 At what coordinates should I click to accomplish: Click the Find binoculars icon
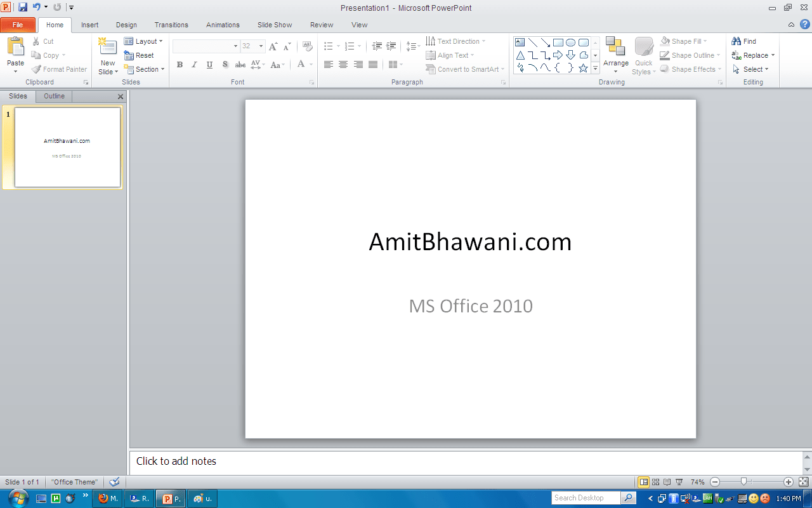pyautogui.click(x=737, y=41)
